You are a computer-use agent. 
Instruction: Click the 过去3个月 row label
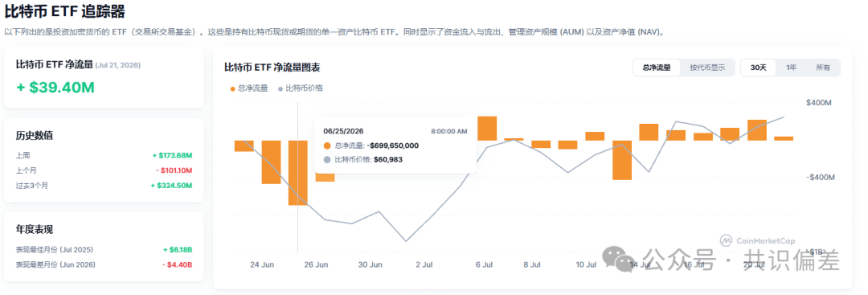(x=31, y=186)
